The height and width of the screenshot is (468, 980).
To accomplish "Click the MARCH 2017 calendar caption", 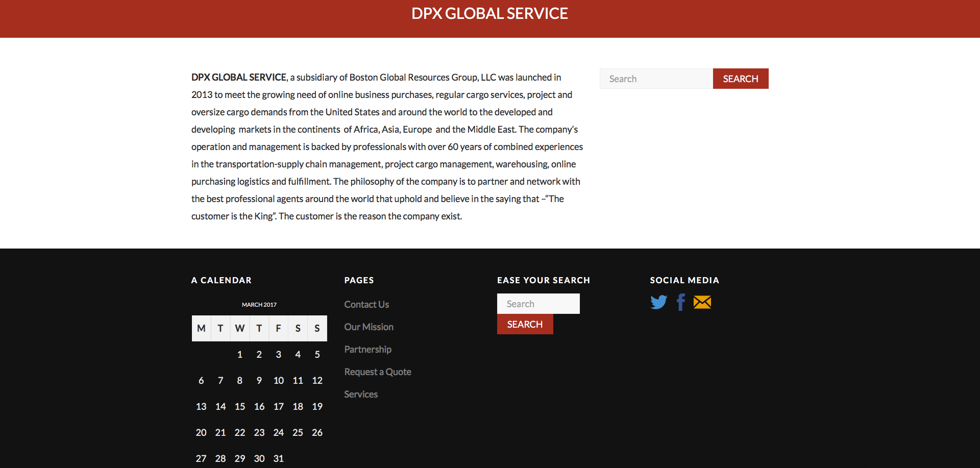I will pos(259,305).
